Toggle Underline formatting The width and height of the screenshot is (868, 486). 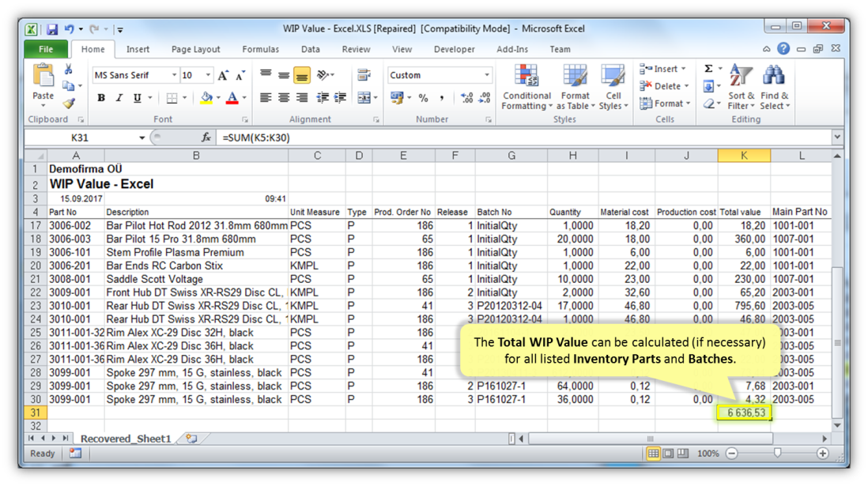(x=137, y=98)
